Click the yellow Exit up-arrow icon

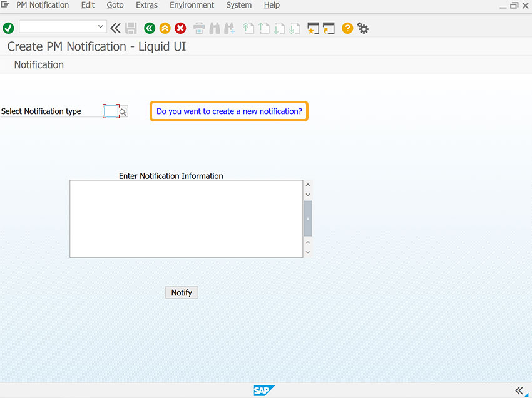[165, 28]
